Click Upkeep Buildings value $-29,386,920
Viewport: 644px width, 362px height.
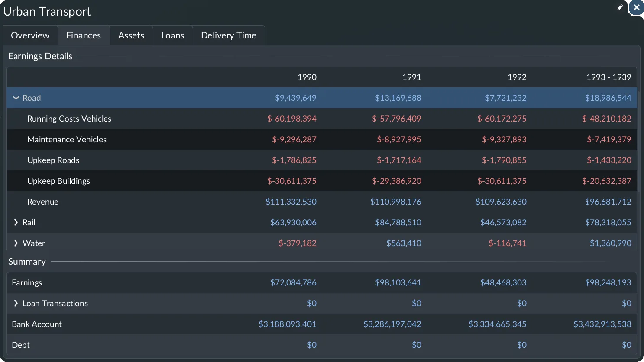397,181
